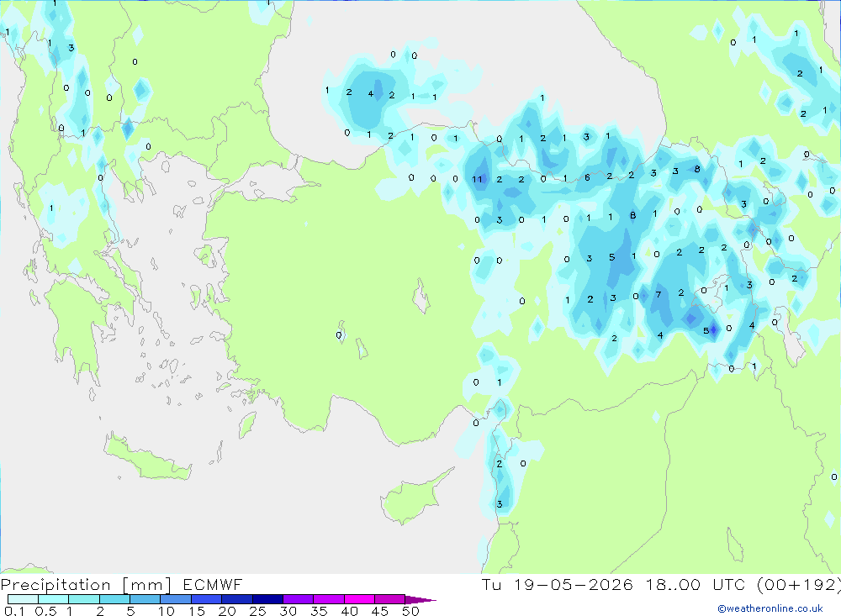Click the 5–10 mm blue legend swatch
This screenshot has height=616, width=841.
click(145, 599)
